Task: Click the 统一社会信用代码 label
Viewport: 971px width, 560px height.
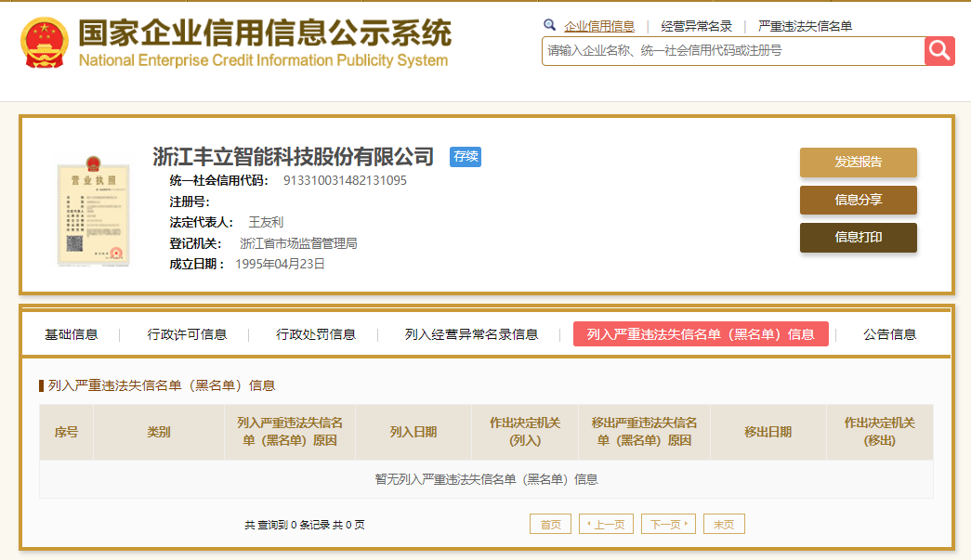Action: [218, 181]
